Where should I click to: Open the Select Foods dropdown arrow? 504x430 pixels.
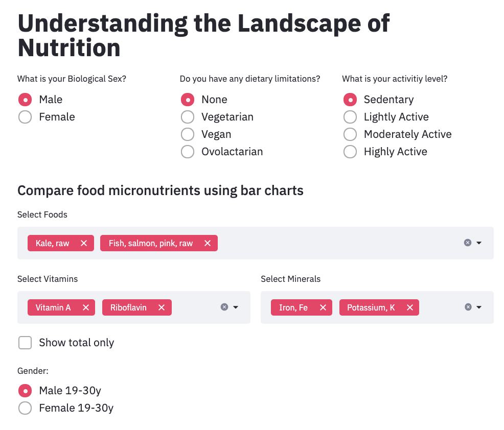pyautogui.click(x=479, y=243)
